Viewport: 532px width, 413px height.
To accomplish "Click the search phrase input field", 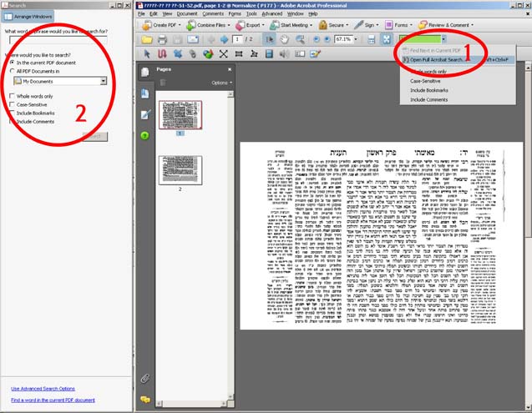I will pyautogui.click(x=58, y=40).
